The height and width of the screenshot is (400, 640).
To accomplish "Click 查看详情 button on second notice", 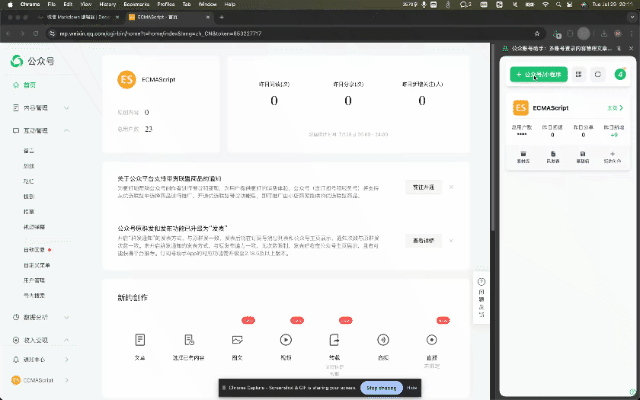I will pyautogui.click(x=423, y=241).
